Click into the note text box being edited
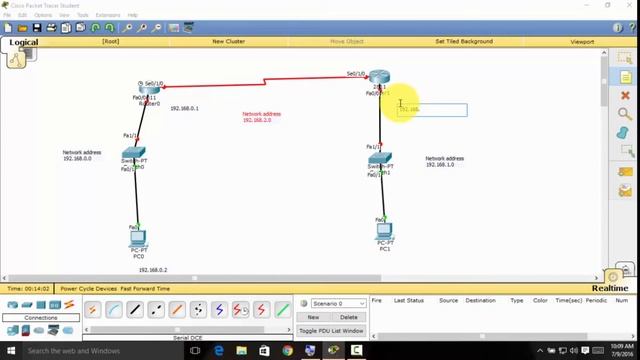The width and height of the screenshot is (640, 360). click(432, 110)
